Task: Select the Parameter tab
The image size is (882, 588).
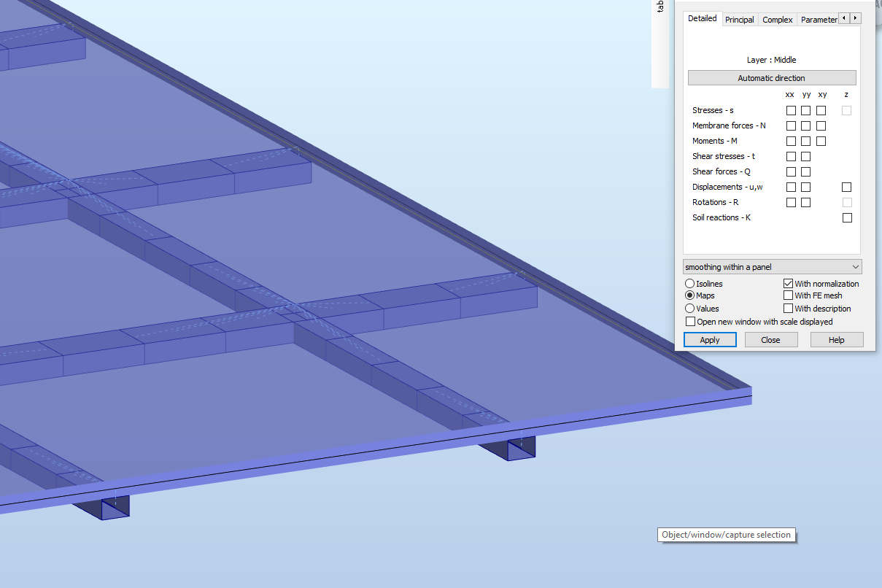Action: pyautogui.click(x=819, y=20)
